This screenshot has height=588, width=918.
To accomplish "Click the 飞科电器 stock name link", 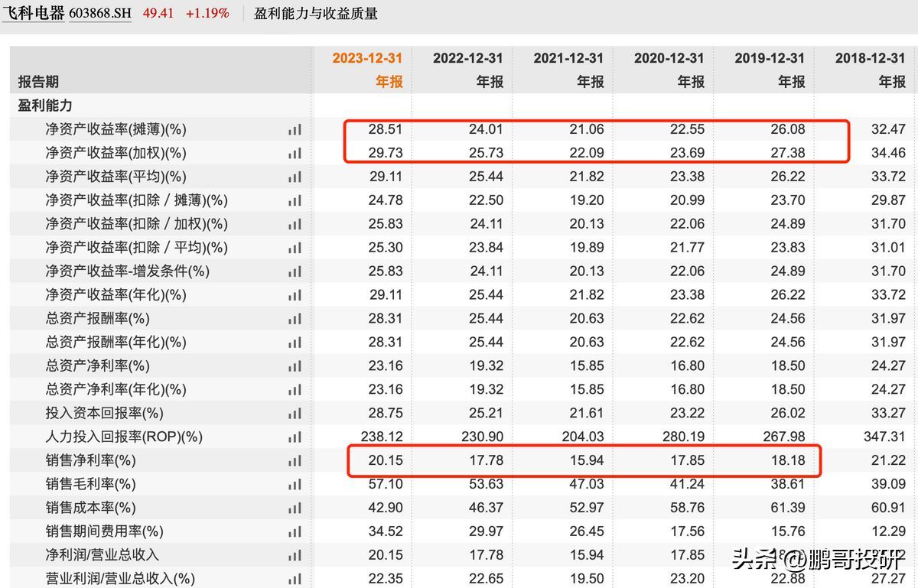I will (x=33, y=13).
